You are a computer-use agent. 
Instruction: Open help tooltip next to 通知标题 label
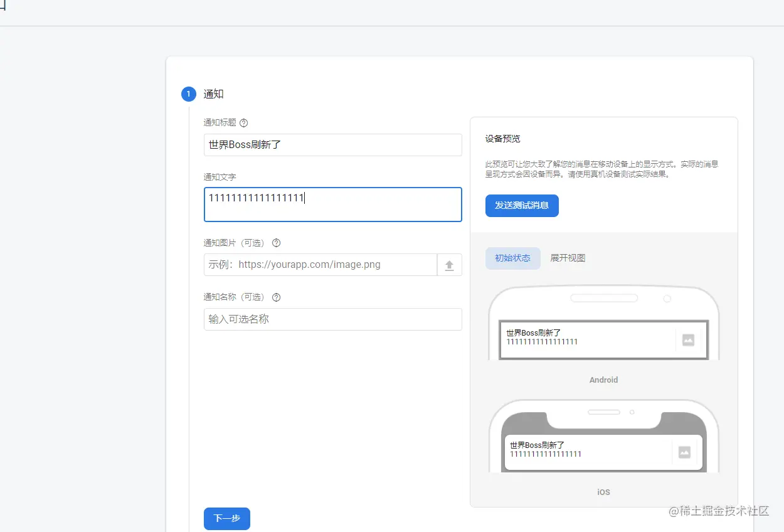[243, 123]
